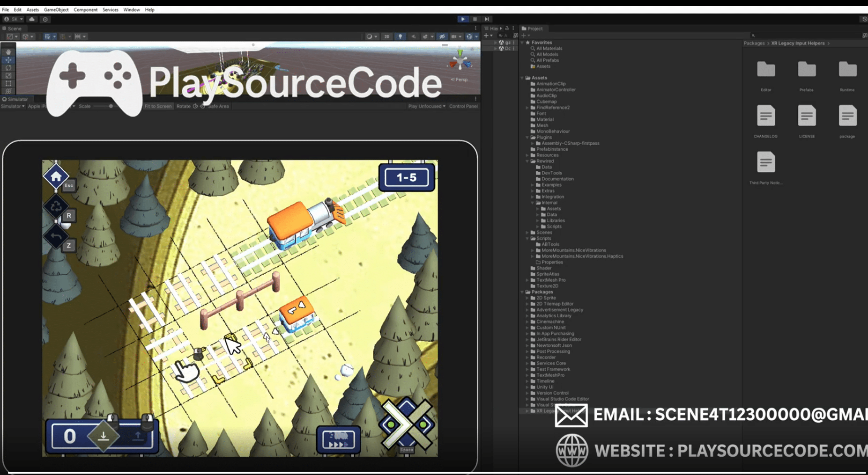Advance one frame with the Step button
Screen dimensions: 868x475
[x=487, y=19]
